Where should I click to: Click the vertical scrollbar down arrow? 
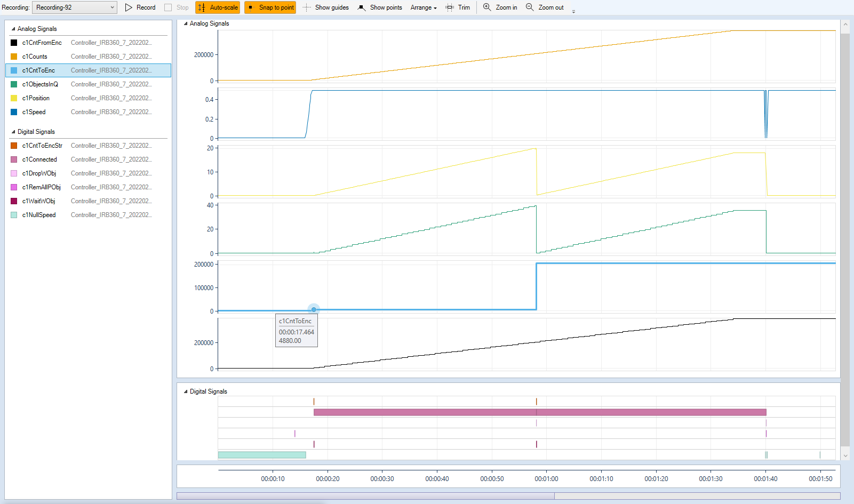tap(845, 455)
